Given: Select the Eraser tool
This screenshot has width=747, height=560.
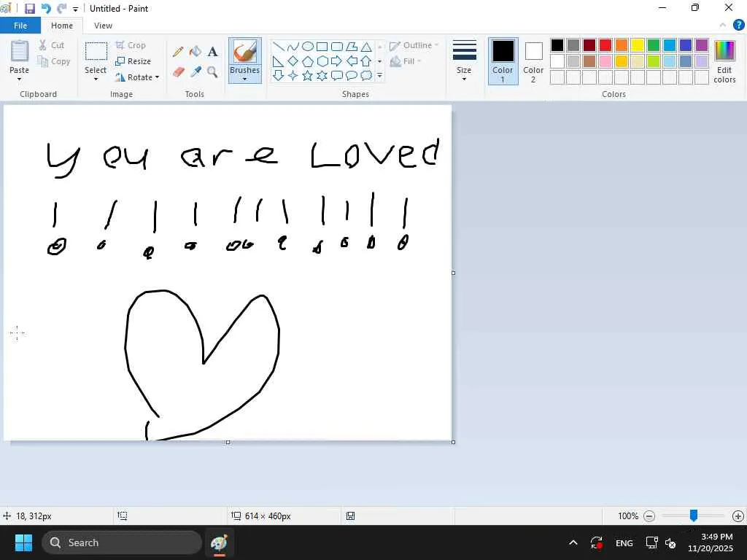Looking at the screenshot, I should tap(178, 72).
